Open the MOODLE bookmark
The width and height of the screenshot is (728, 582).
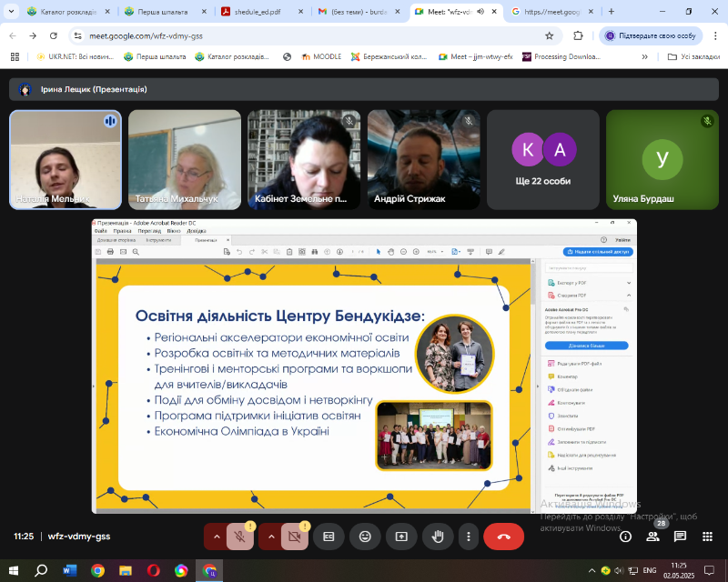(x=319, y=56)
